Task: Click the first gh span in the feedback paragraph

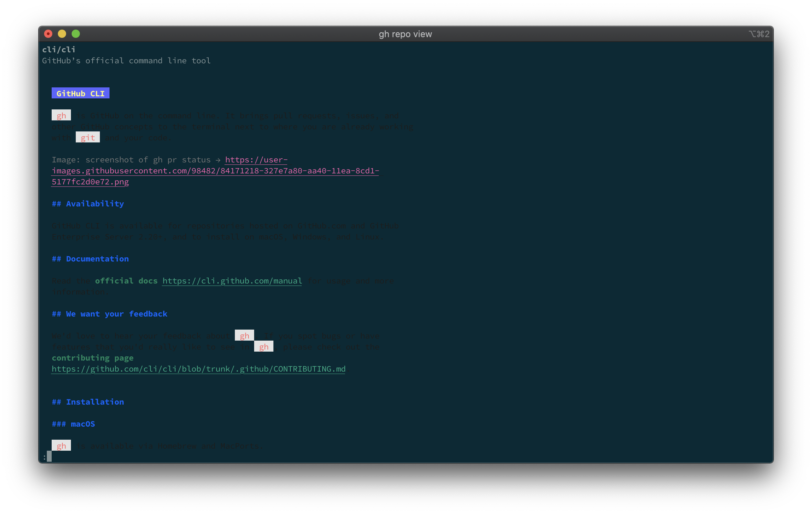Action: (244, 335)
